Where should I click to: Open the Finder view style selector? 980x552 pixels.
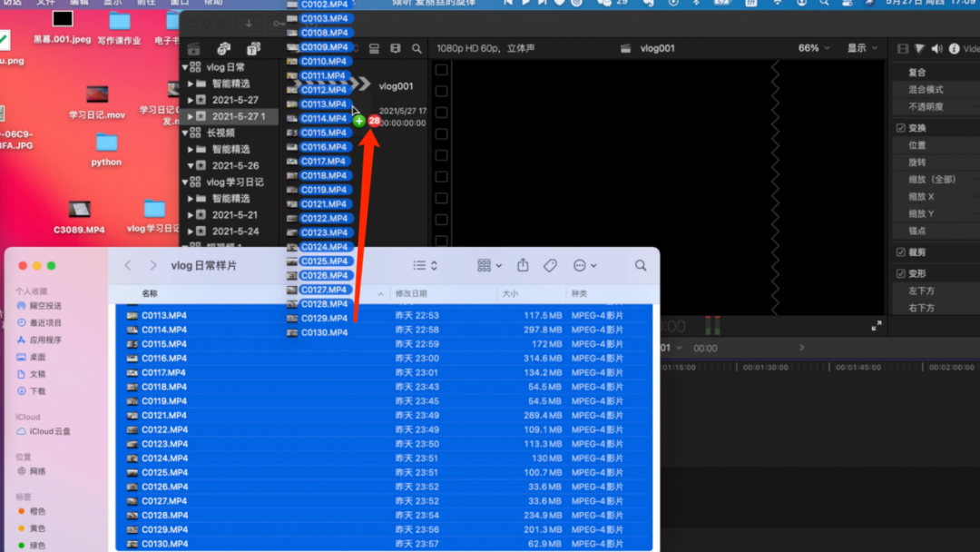coord(425,265)
